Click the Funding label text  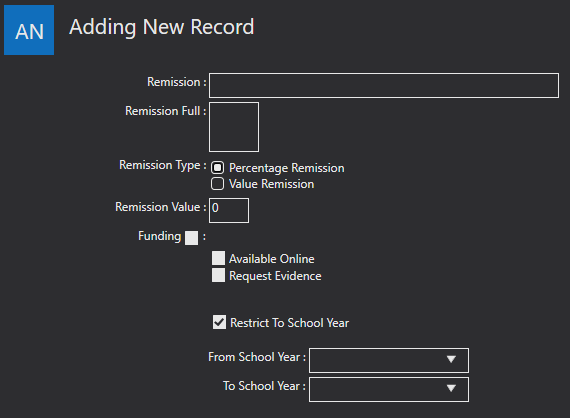160,236
